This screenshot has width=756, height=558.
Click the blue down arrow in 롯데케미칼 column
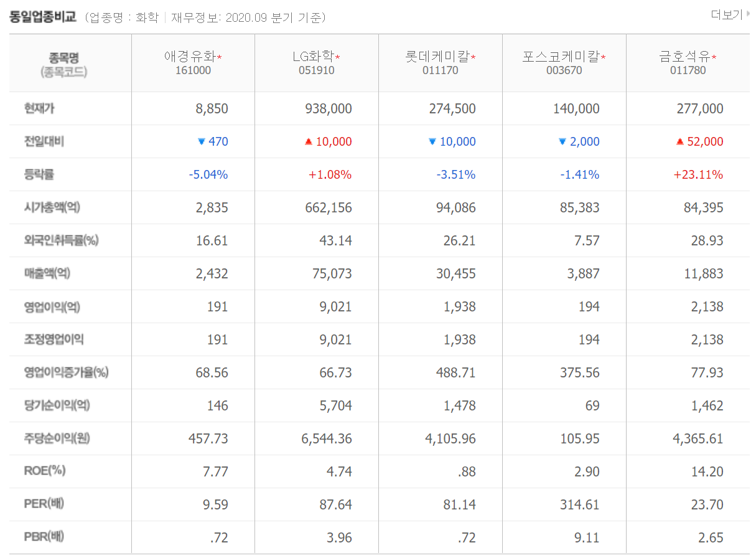(432, 142)
